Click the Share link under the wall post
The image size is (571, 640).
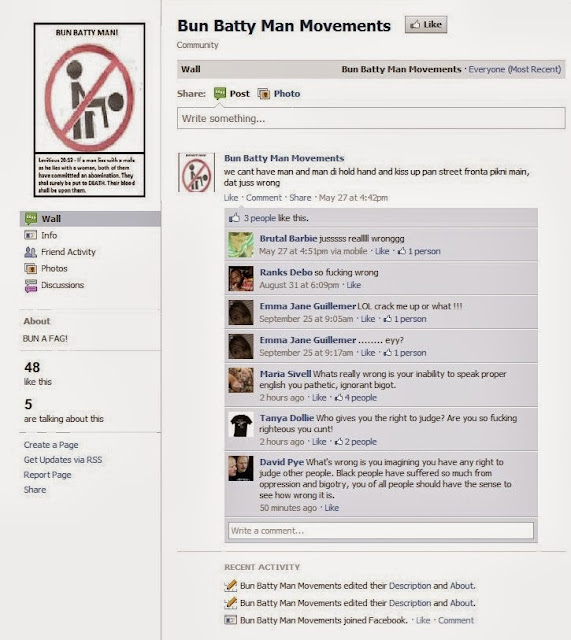pyautogui.click(x=300, y=198)
